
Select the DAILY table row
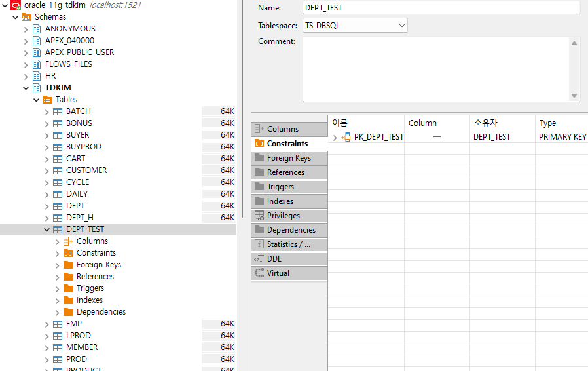coord(118,194)
